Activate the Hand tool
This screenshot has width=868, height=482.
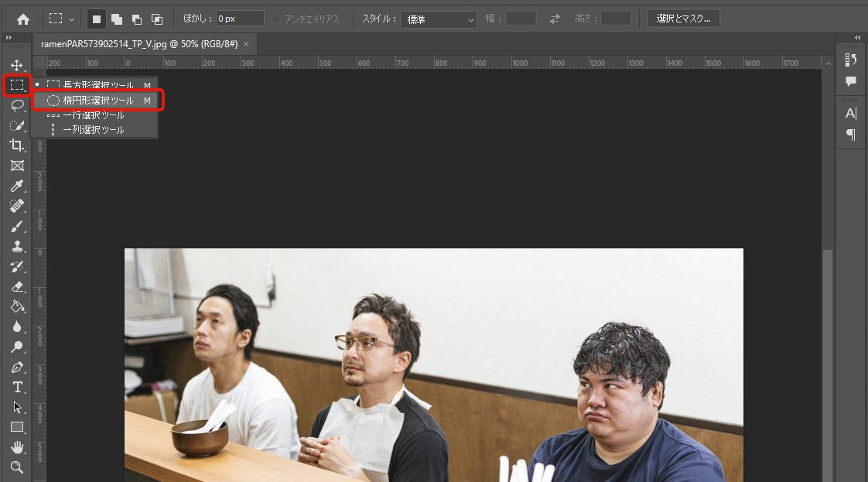[16, 447]
